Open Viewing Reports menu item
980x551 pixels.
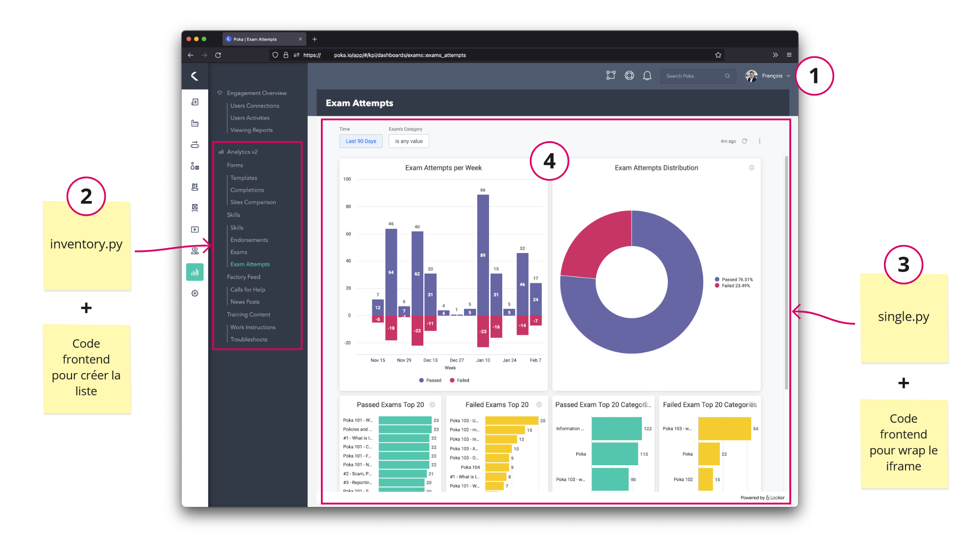251,130
